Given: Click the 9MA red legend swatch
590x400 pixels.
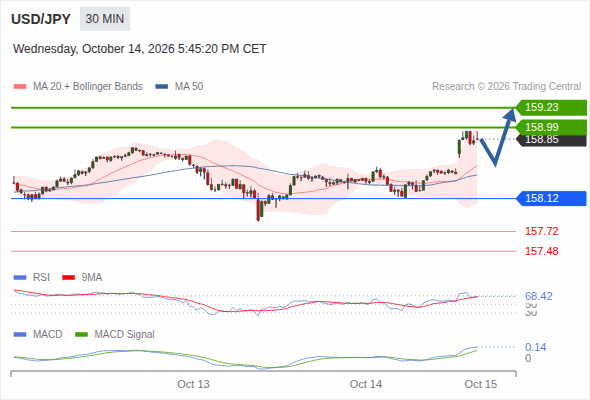Looking at the screenshot, I should pyautogui.click(x=68, y=278).
